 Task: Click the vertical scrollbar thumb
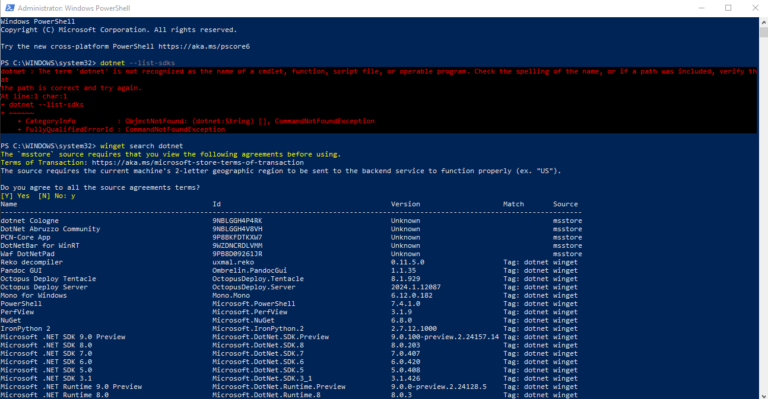pyautogui.click(x=764, y=32)
